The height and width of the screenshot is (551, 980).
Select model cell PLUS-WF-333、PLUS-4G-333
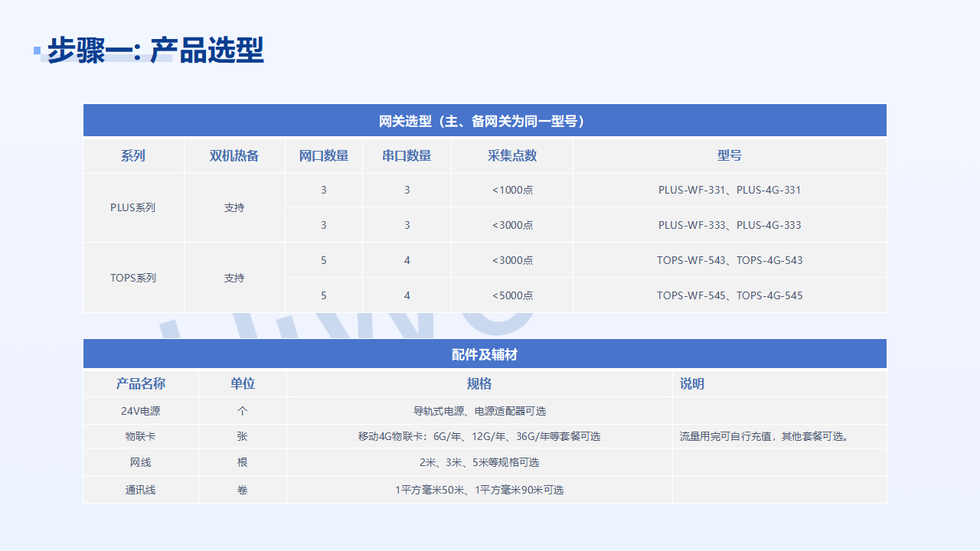[730, 225]
